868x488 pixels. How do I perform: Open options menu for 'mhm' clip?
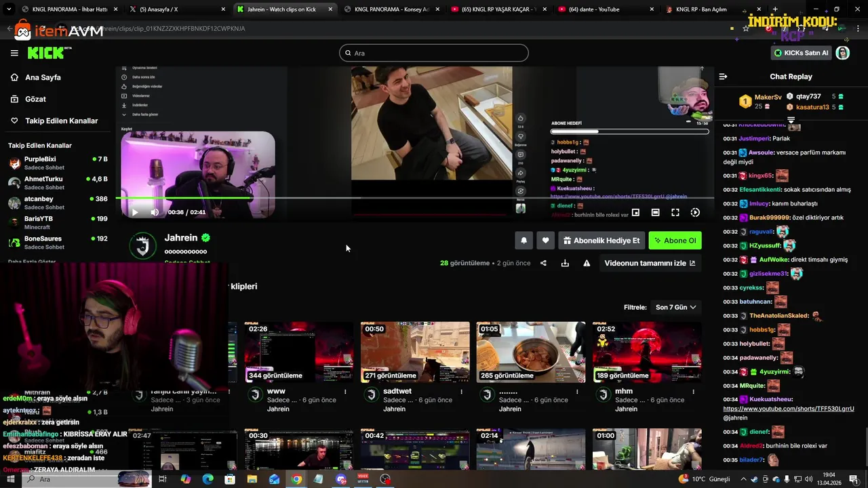coord(693,392)
